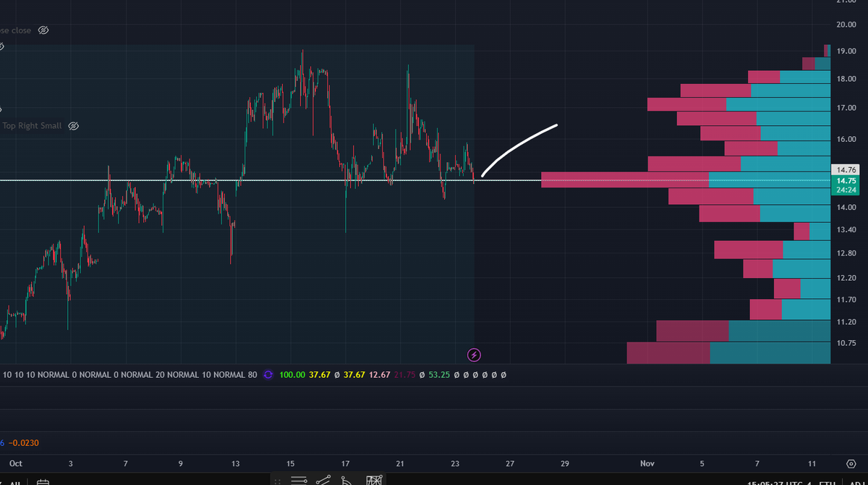Select the Gann box drawing tool
This screenshot has height=485, width=868.
tap(374, 481)
